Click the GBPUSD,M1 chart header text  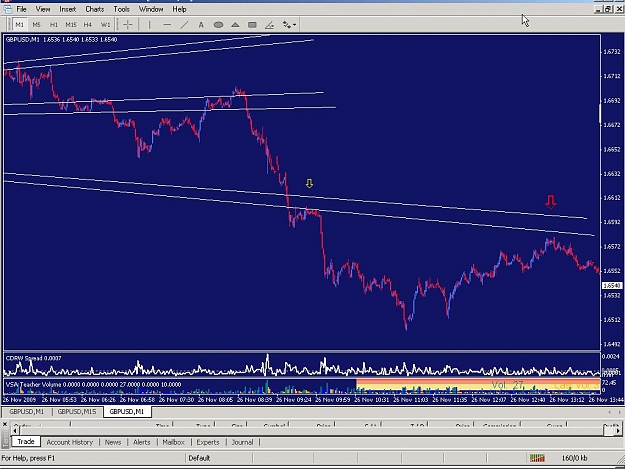(x=62, y=39)
